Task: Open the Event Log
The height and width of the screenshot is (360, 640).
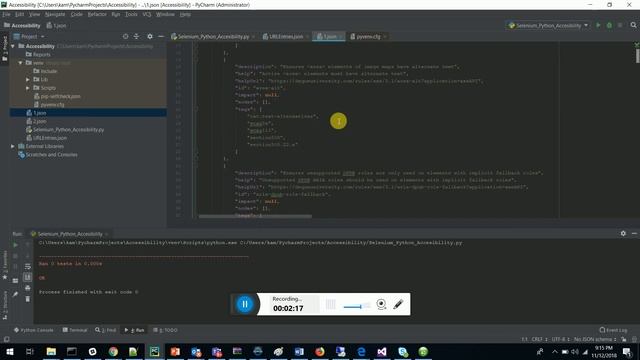Action: click(613, 330)
